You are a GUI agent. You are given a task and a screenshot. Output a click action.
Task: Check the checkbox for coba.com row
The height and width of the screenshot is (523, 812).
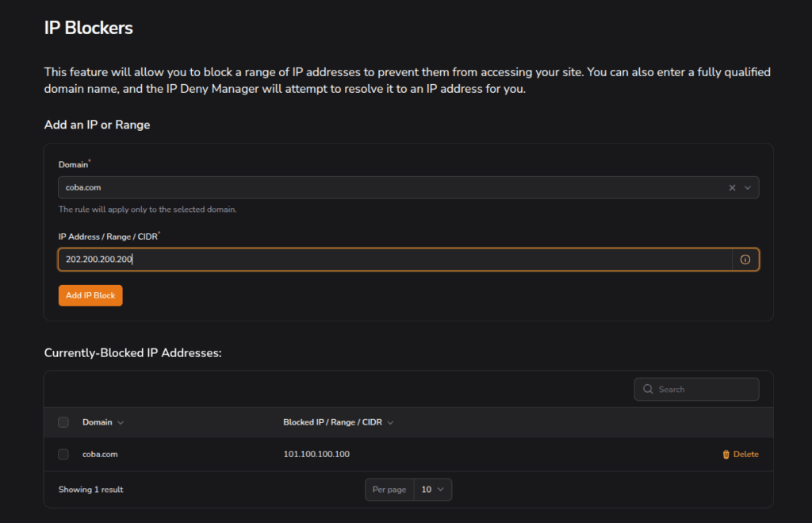pos(63,454)
